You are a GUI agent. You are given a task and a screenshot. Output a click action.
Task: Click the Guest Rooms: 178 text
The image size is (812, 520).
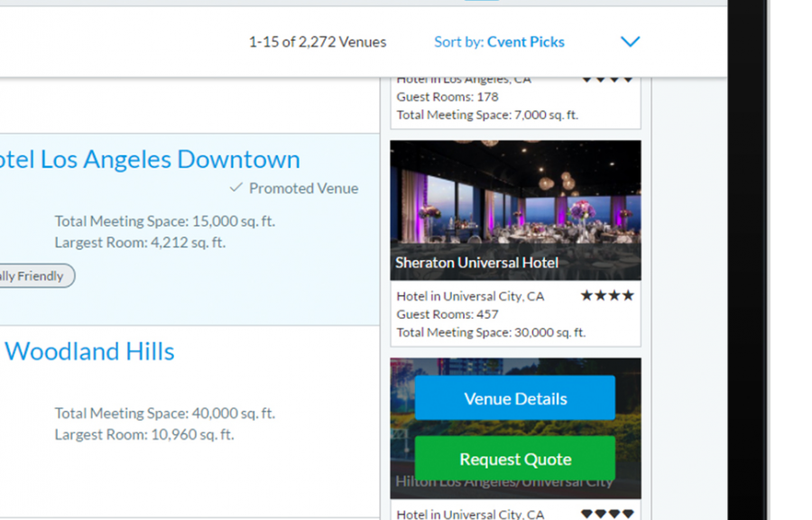(448, 97)
